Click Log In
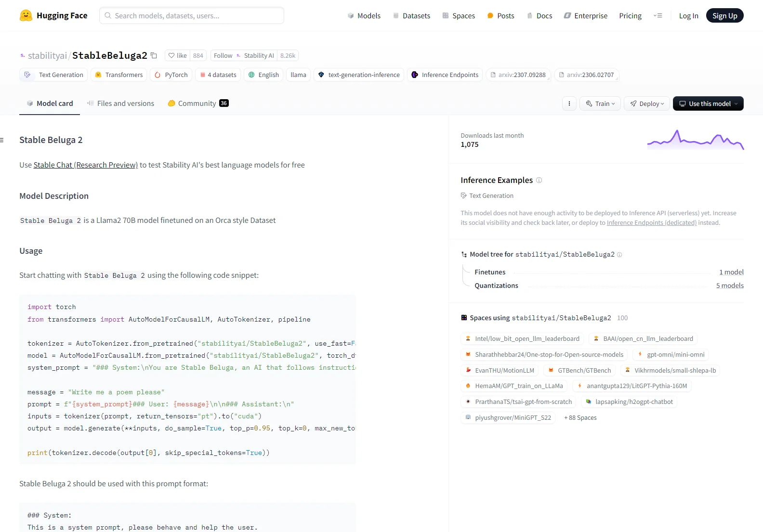This screenshot has width=763, height=532. [688, 15]
